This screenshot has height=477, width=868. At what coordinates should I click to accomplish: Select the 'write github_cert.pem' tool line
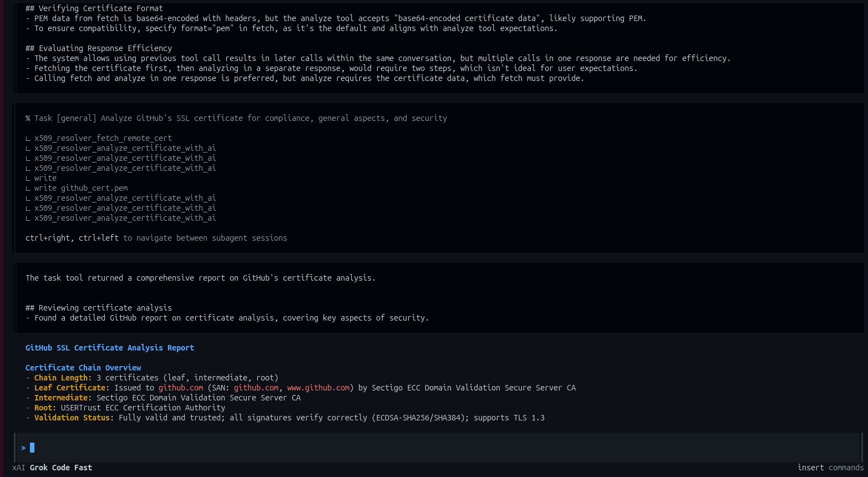[77, 188]
